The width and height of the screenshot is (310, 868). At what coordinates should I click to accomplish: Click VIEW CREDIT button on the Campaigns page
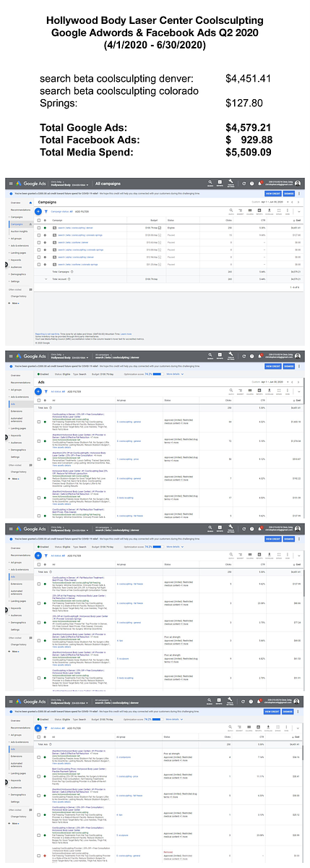tap(273, 193)
